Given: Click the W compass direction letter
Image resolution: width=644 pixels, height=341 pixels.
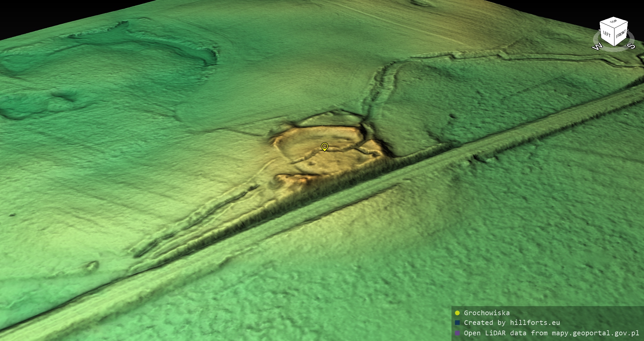Looking at the screenshot, I should 597,47.
